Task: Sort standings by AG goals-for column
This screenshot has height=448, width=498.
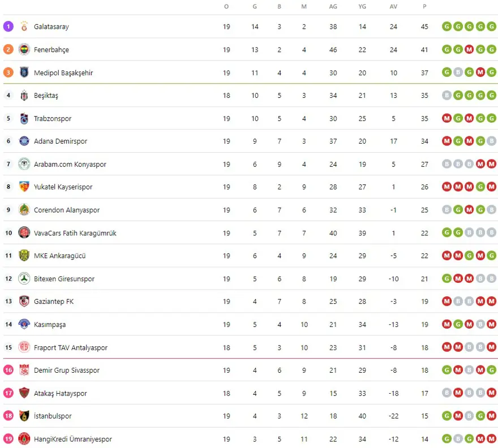Action: click(333, 7)
